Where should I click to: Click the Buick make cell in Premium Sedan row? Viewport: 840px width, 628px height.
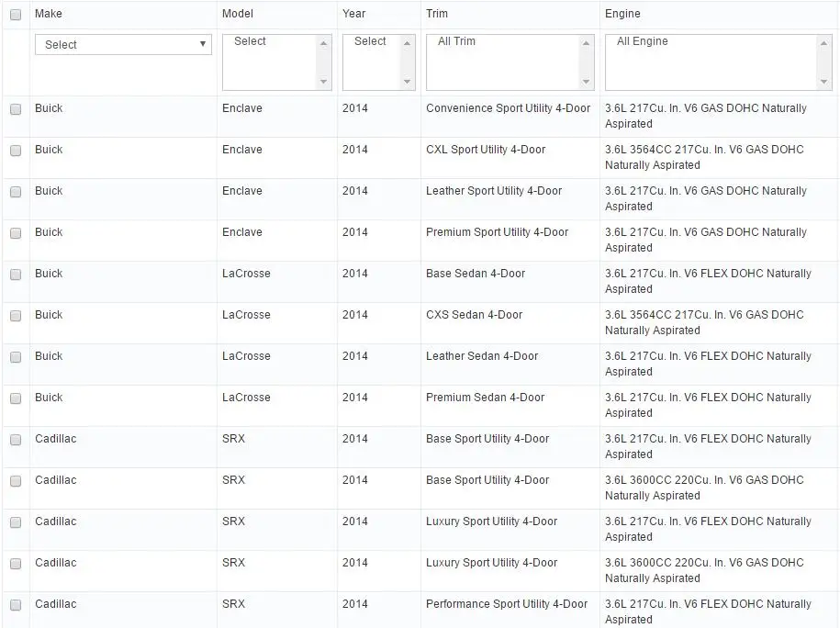coord(49,397)
